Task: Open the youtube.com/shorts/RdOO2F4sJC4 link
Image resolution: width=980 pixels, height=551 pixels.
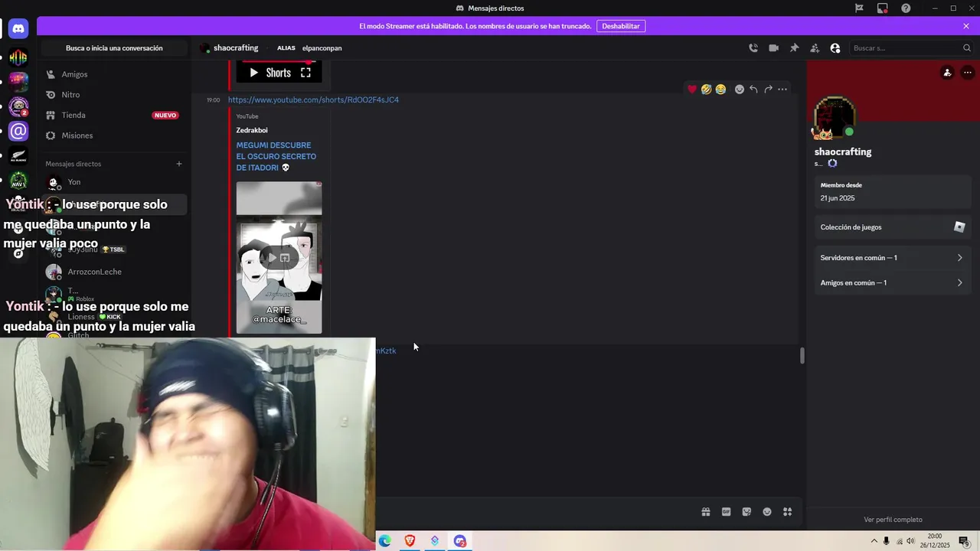Action: pyautogui.click(x=313, y=99)
